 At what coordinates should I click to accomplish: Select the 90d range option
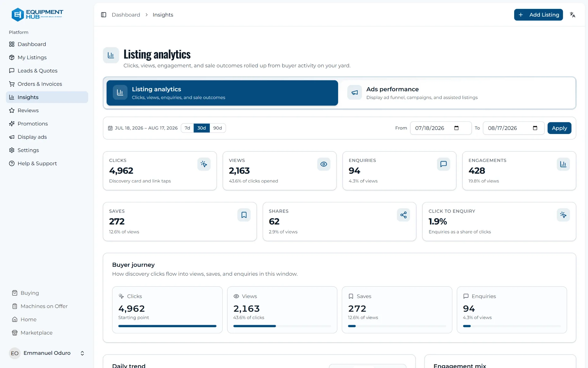pyautogui.click(x=217, y=128)
